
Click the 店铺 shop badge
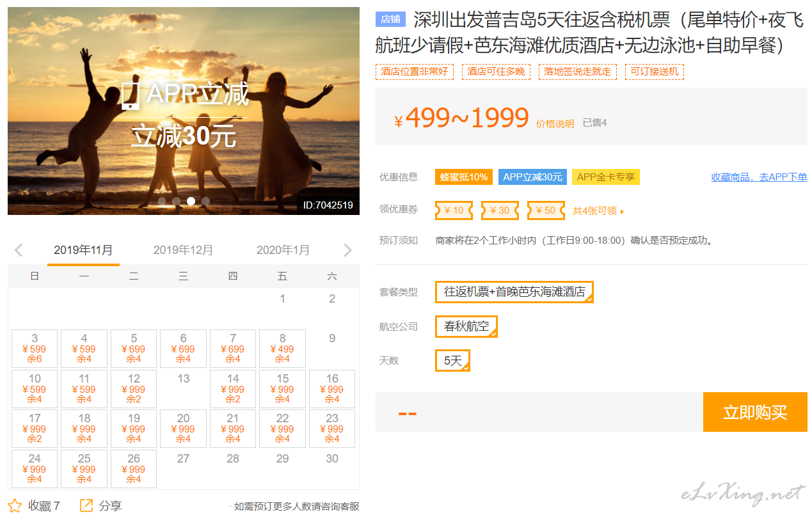[x=390, y=19]
